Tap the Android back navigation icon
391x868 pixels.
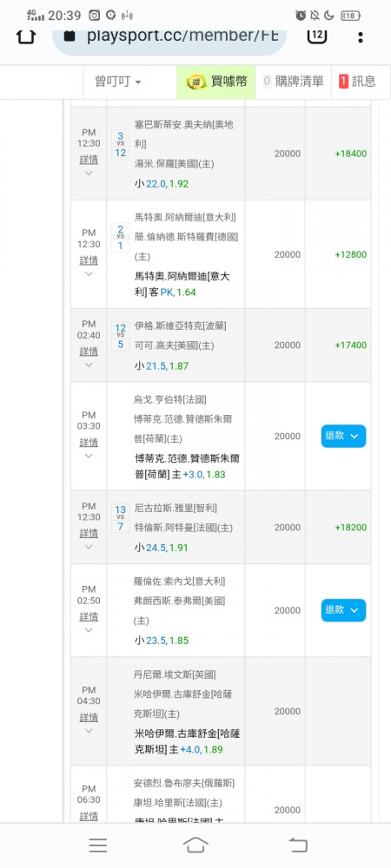tap(298, 845)
